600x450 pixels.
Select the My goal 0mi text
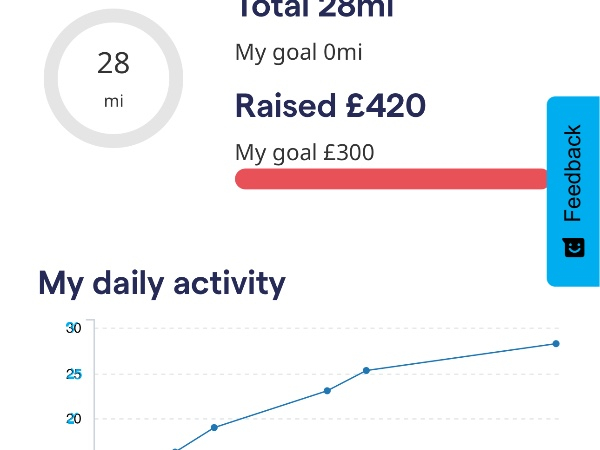(298, 53)
